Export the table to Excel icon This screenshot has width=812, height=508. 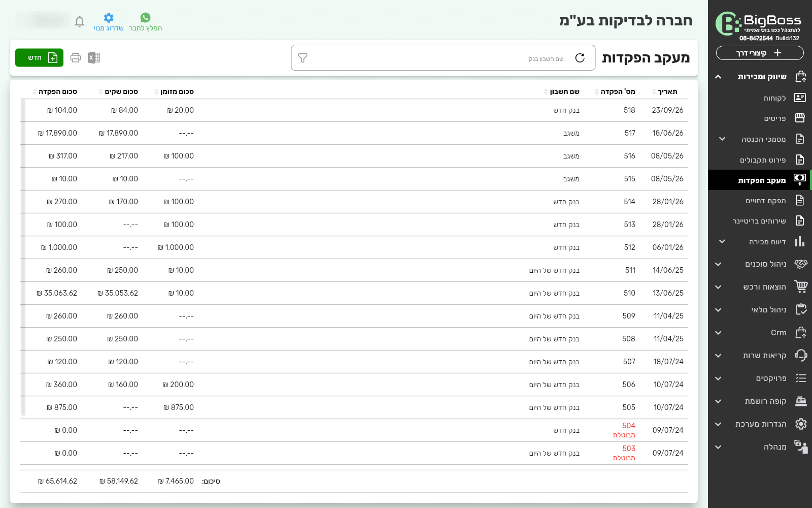(94, 57)
